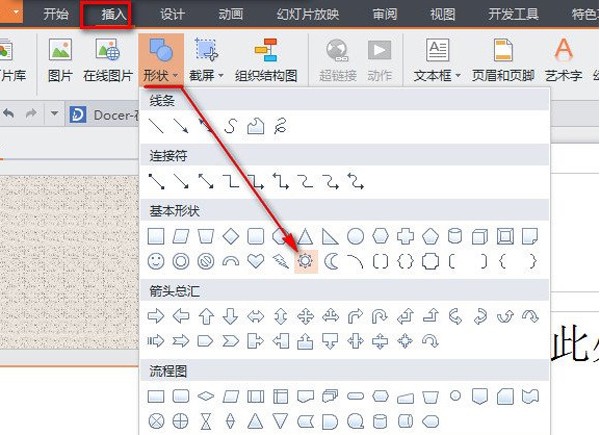Insert the lightning bolt shape
Image resolution: width=600 pixels, height=435 pixels.
(x=281, y=261)
